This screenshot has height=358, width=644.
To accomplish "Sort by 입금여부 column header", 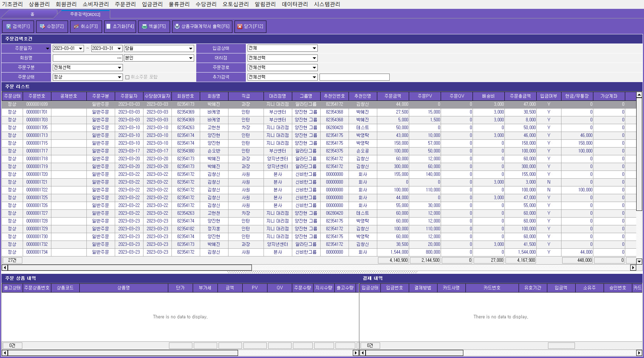I will 549,96.
